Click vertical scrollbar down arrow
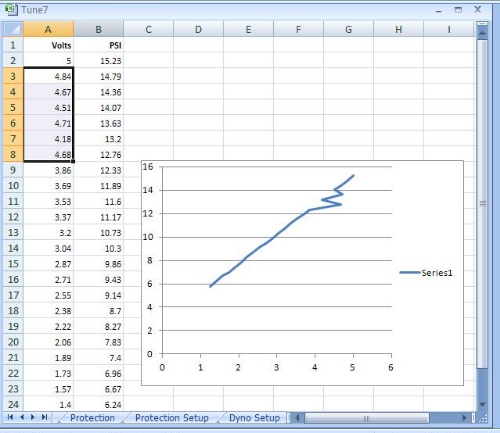This screenshot has width=500, height=433. point(482,404)
